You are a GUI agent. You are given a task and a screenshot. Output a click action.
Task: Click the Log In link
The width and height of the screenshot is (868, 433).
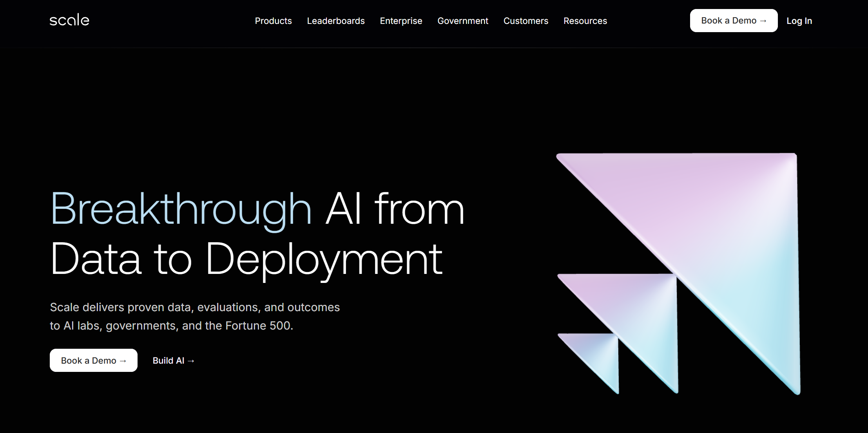[799, 21]
